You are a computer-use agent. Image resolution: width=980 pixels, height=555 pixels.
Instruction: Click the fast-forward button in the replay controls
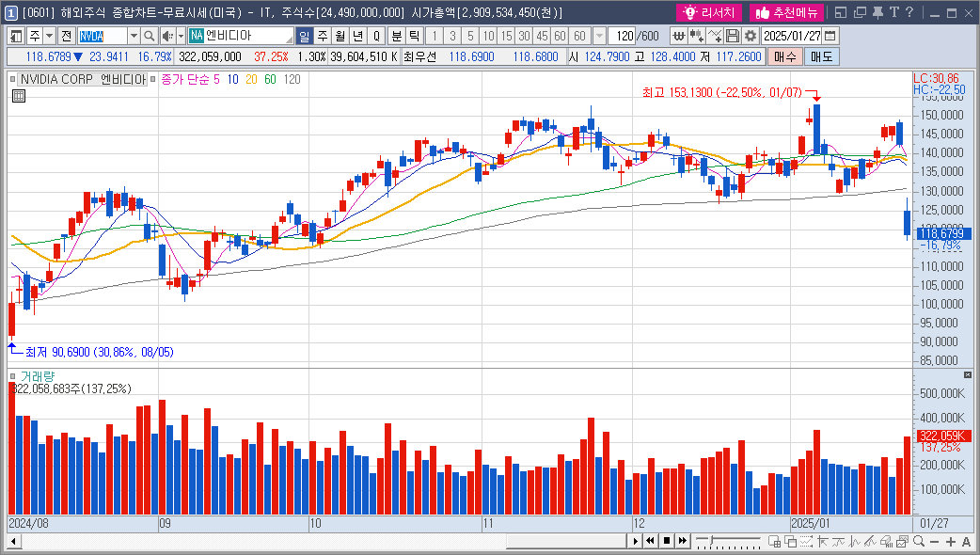(683, 541)
